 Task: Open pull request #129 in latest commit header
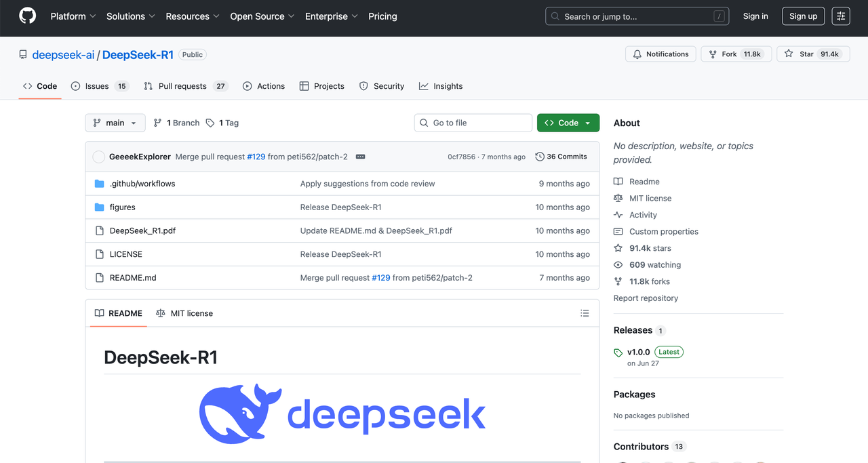[256, 157]
